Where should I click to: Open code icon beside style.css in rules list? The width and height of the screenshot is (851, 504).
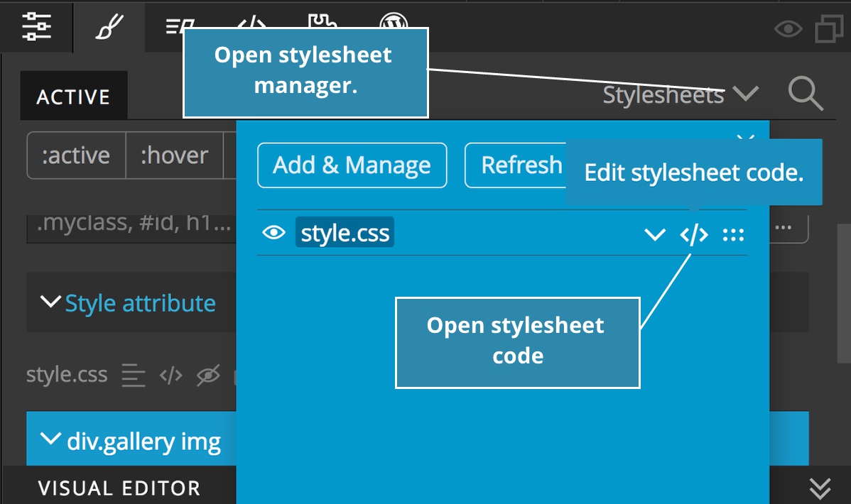click(171, 375)
